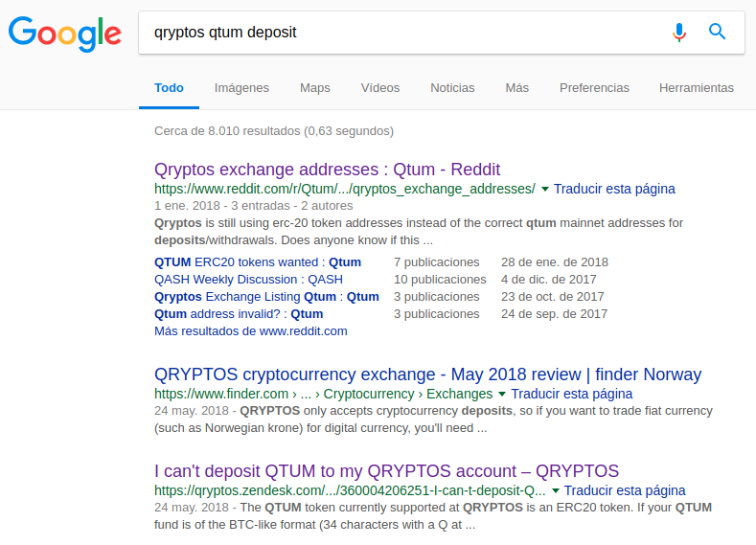This screenshot has height=545, width=756.
Task: Open 'Qryptos Exchange Listing Qtum : Qtum' sublink
Action: pyautogui.click(x=266, y=297)
